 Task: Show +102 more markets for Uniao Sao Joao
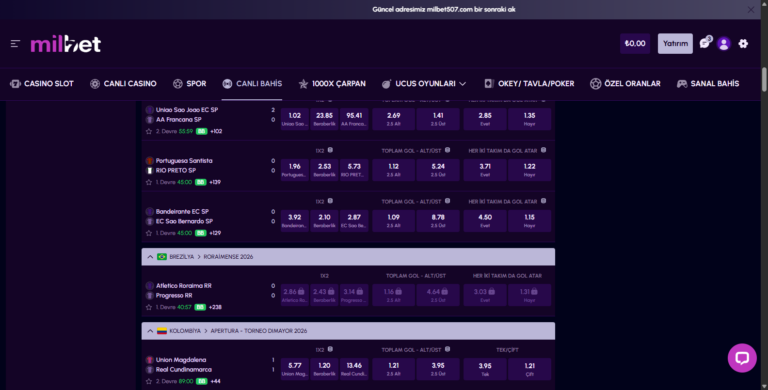[x=216, y=131]
